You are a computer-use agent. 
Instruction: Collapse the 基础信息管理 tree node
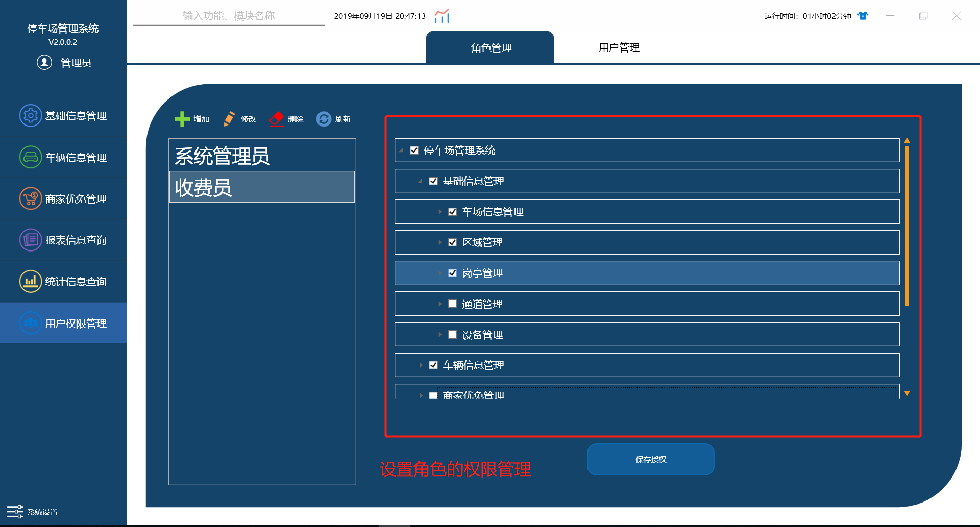[x=420, y=181]
